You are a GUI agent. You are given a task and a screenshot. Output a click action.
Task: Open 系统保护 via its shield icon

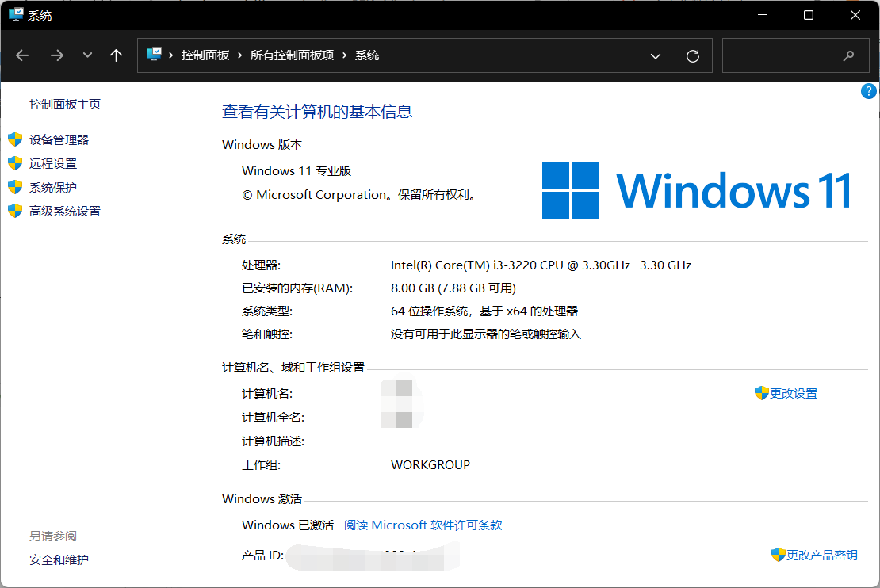[14, 187]
